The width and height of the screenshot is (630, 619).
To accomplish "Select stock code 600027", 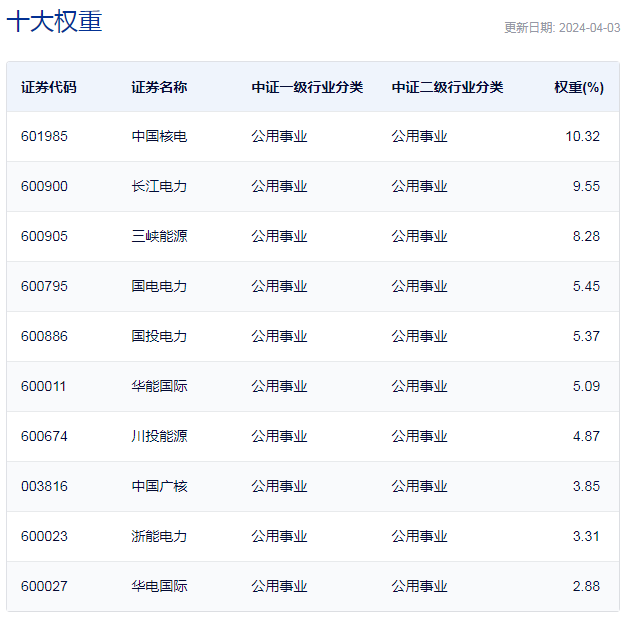I will [44, 586].
